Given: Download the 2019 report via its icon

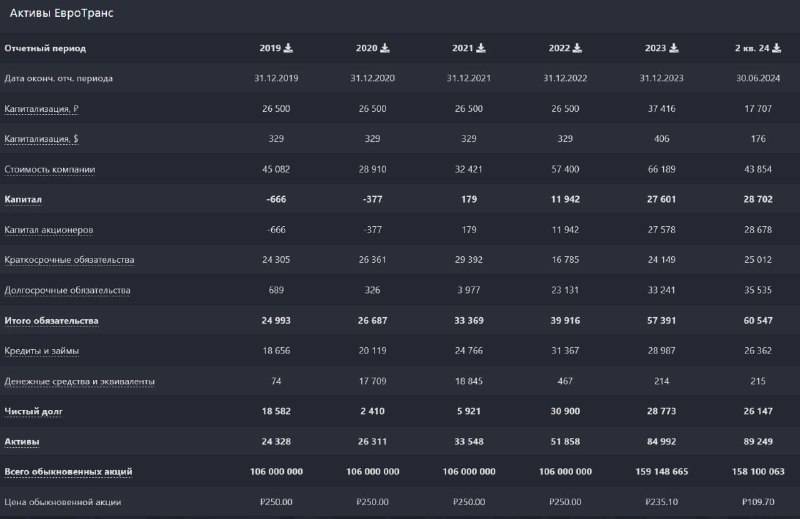Looking at the screenshot, I should click(x=288, y=48).
